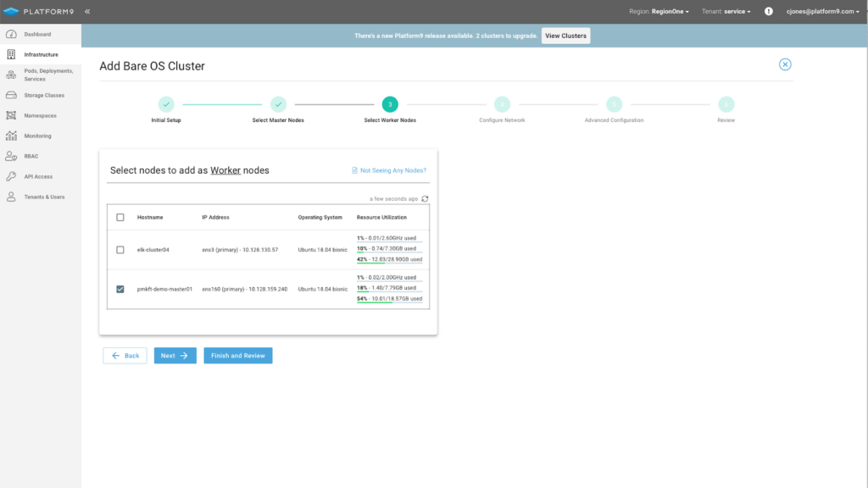Click the document icon beside Not Seeing Any Nodes
Image resolution: width=868 pixels, height=488 pixels.
coord(355,170)
